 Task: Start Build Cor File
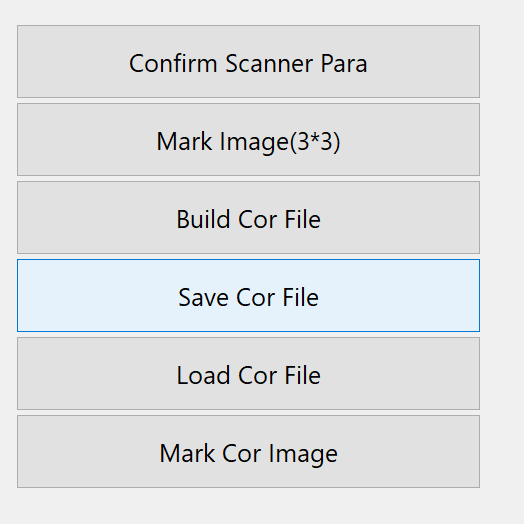[248, 218]
